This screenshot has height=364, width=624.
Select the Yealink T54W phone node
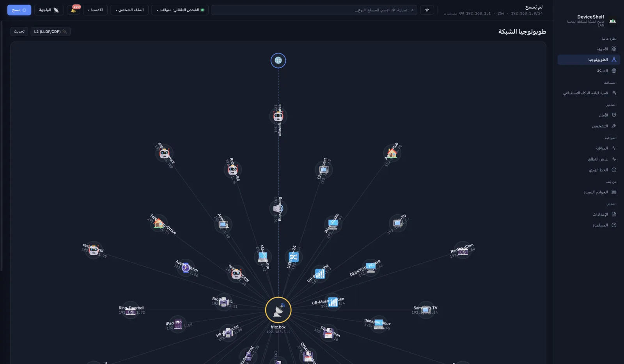click(x=236, y=274)
